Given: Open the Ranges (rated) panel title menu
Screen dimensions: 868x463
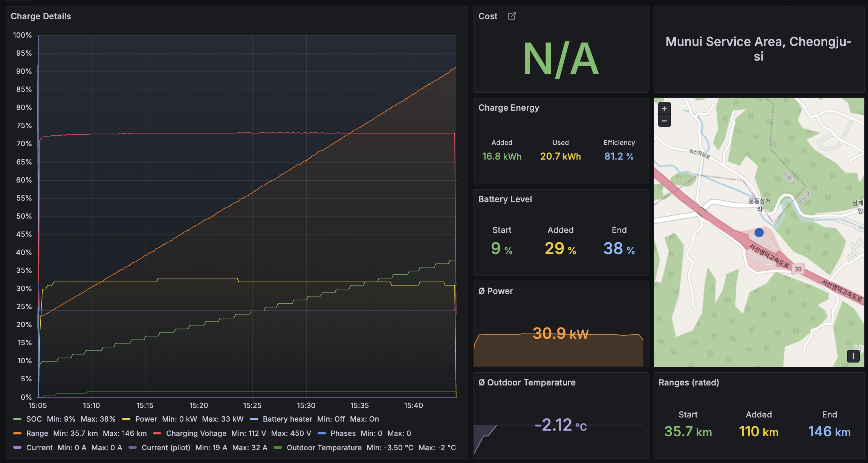Looking at the screenshot, I should [x=689, y=382].
